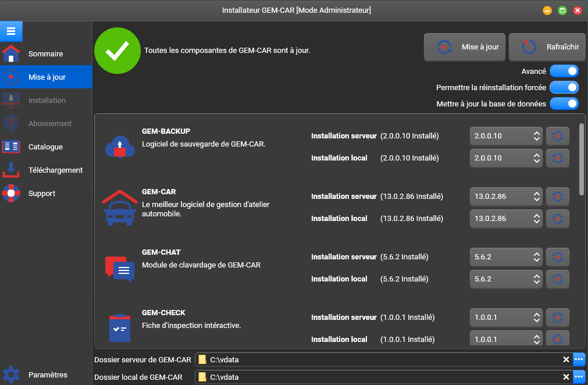The height and width of the screenshot is (385, 588).
Task: Open GEM-CHAT local version selector
Action: (506, 279)
